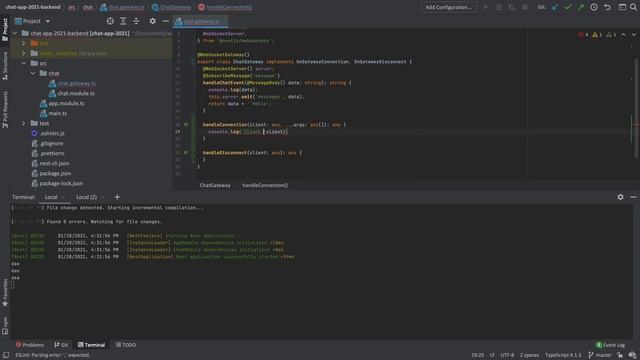Click the handleConnection gutter implement marker

[186, 124]
